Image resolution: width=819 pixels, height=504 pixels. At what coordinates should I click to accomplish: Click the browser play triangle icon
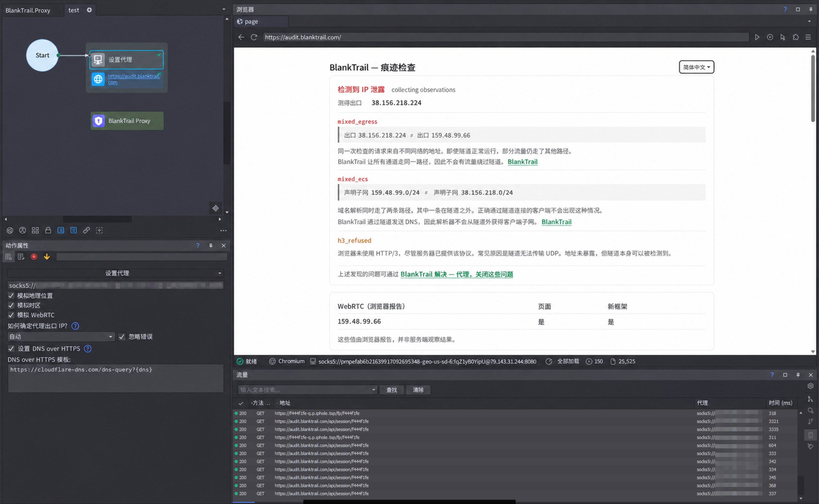[757, 37]
